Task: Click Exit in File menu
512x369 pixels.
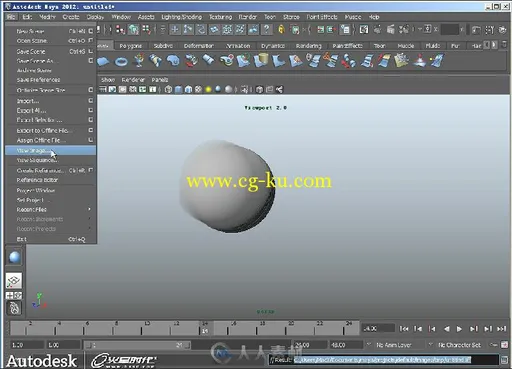Action: tap(50, 239)
